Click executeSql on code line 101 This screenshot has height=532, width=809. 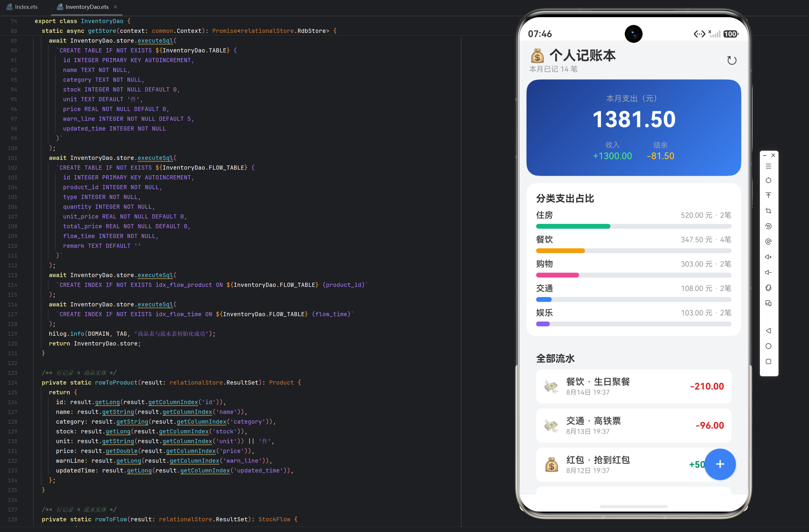tap(155, 158)
